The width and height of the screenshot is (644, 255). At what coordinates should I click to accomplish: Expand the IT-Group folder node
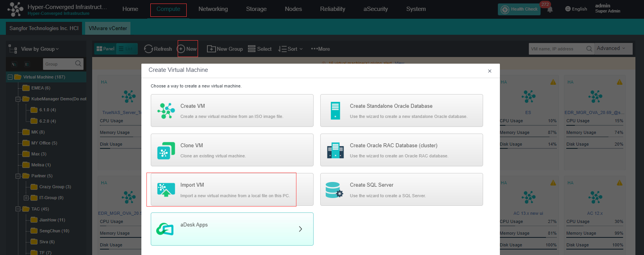click(26, 198)
